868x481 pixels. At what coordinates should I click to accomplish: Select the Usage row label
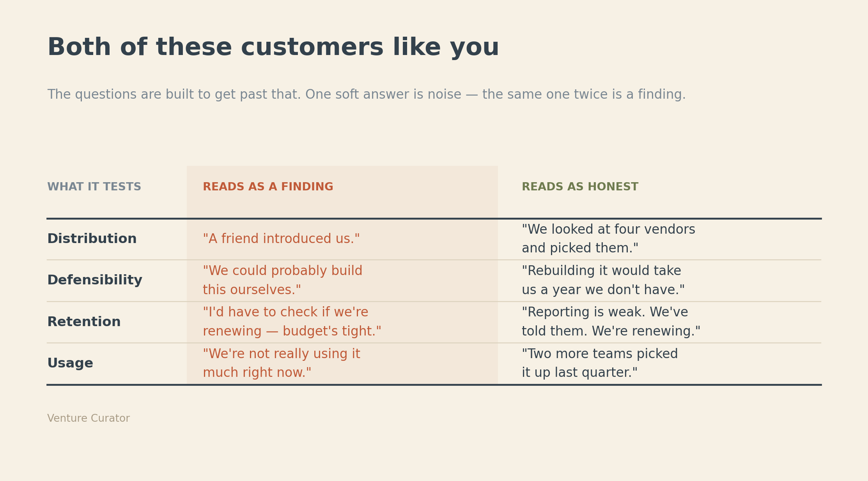point(70,363)
